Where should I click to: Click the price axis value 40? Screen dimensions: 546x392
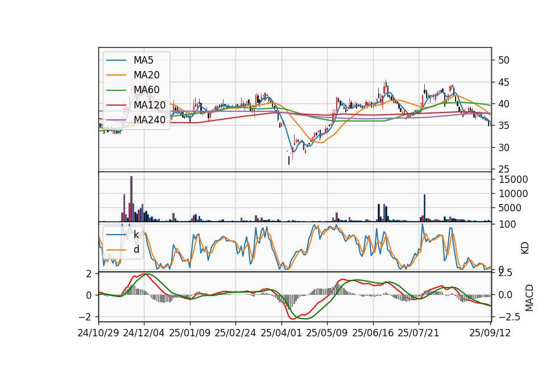(x=504, y=104)
